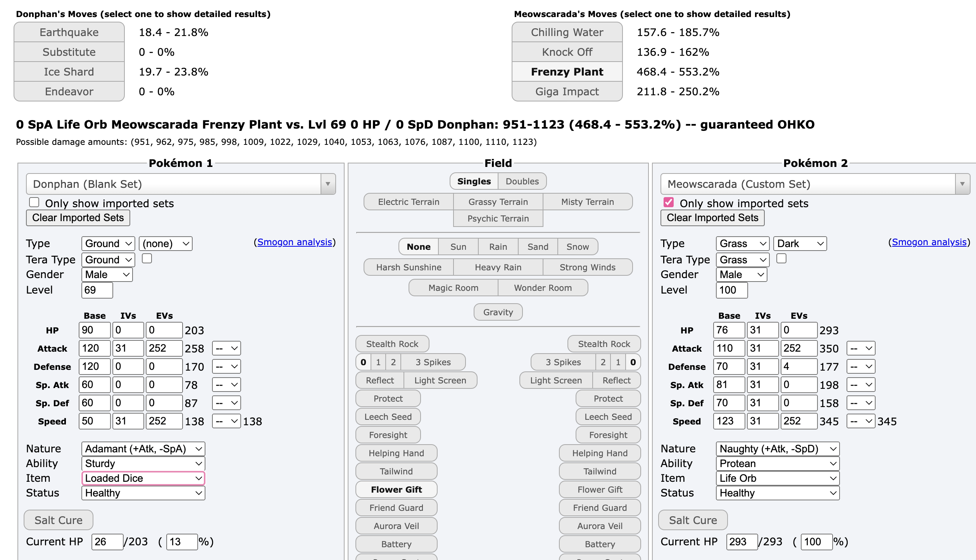Open Donphan's Adamant nature dropdown
976x560 pixels.
click(x=143, y=449)
